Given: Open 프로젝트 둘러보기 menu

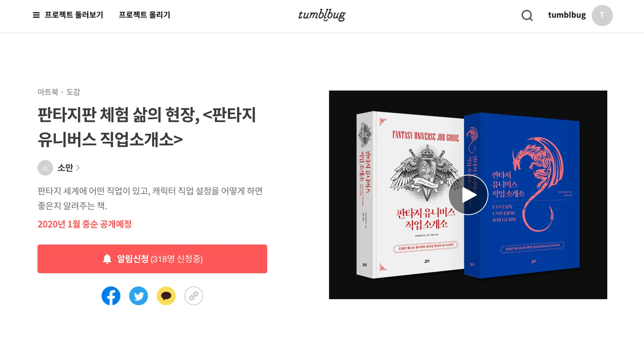Looking at the screenshot, I should [74, 15].
